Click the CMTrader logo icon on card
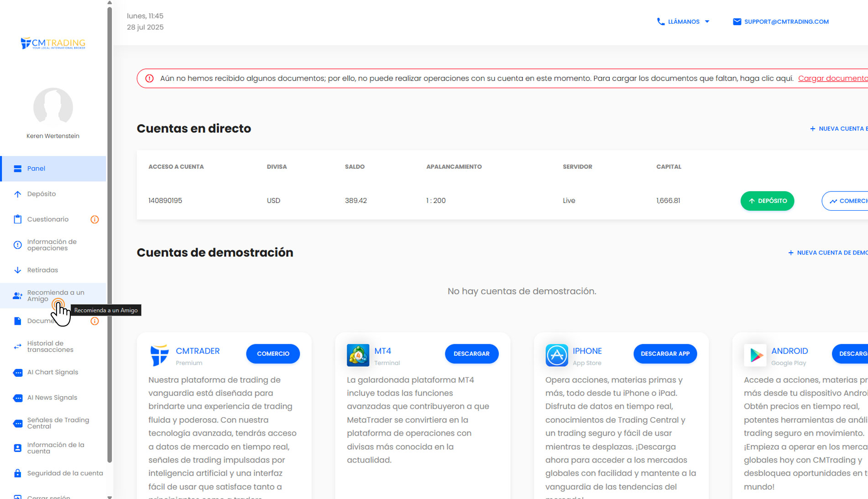The image size is (868, 499). 159,355
